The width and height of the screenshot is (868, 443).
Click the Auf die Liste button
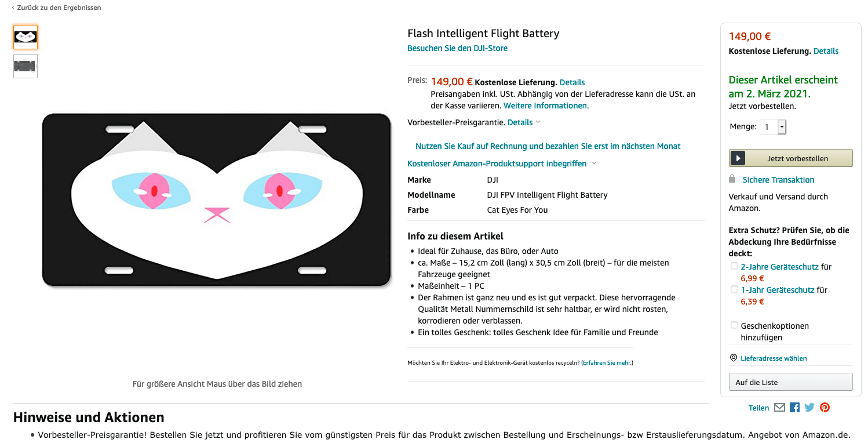coord(790,382)
